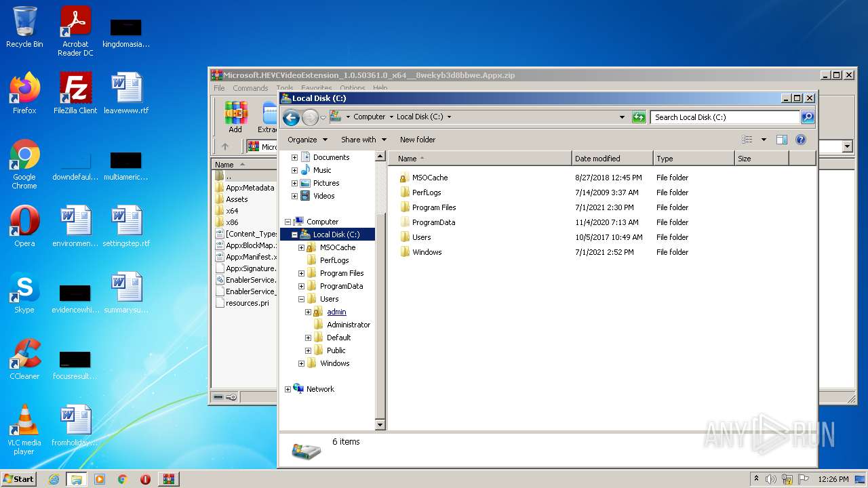Open the Share with menu
Viewport: 868px width, 488px height.
pyautogui.click(x=363, y=140)
